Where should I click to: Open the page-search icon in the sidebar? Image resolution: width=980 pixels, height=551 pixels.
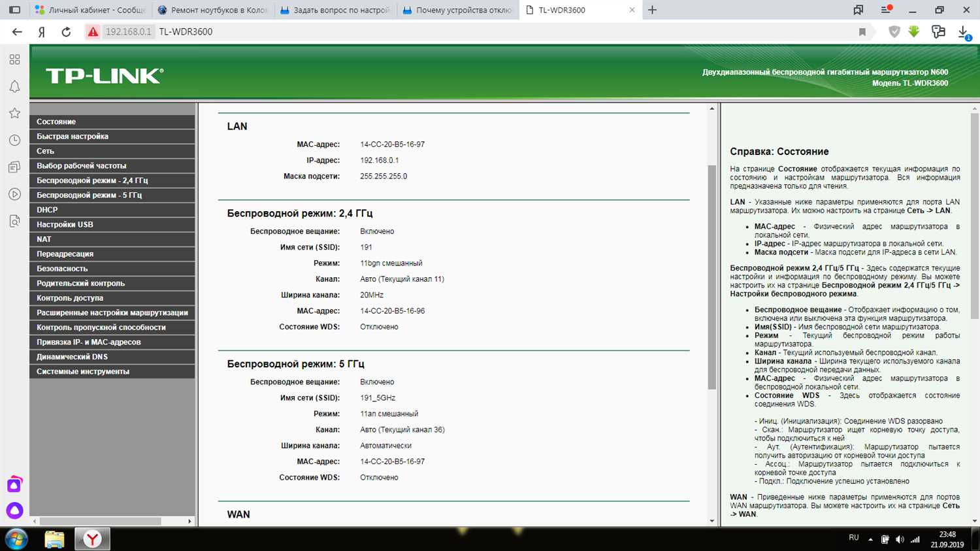14,222
